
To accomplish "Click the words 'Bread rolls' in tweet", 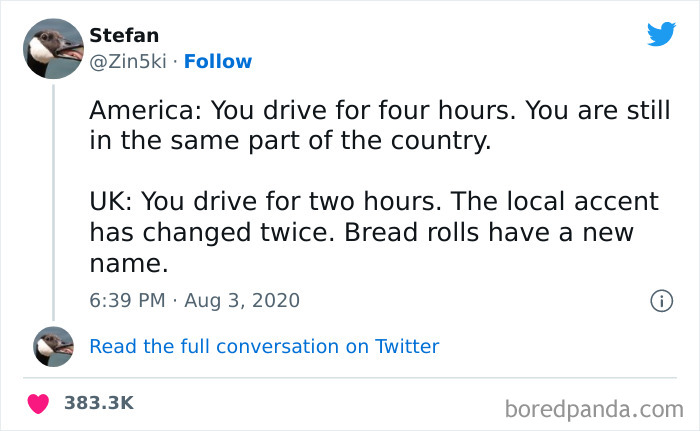I will pyautogui.click(x=411, y=232).
